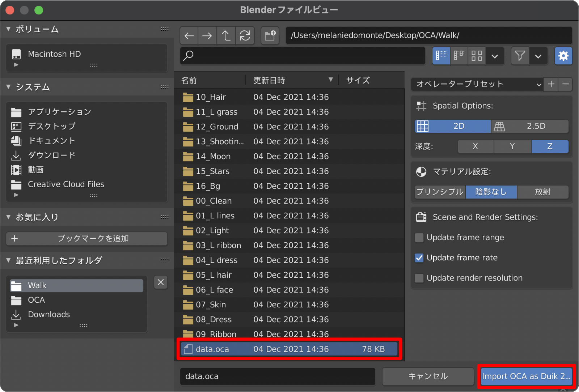Navigate back to the previous folder
This screenshot has height=392, width=579.
coord(189,35)
